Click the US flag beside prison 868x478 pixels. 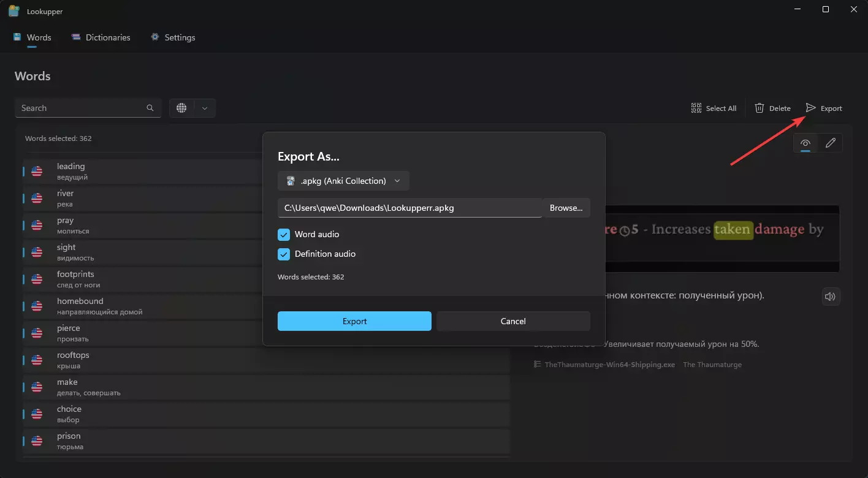coord(37,441)
